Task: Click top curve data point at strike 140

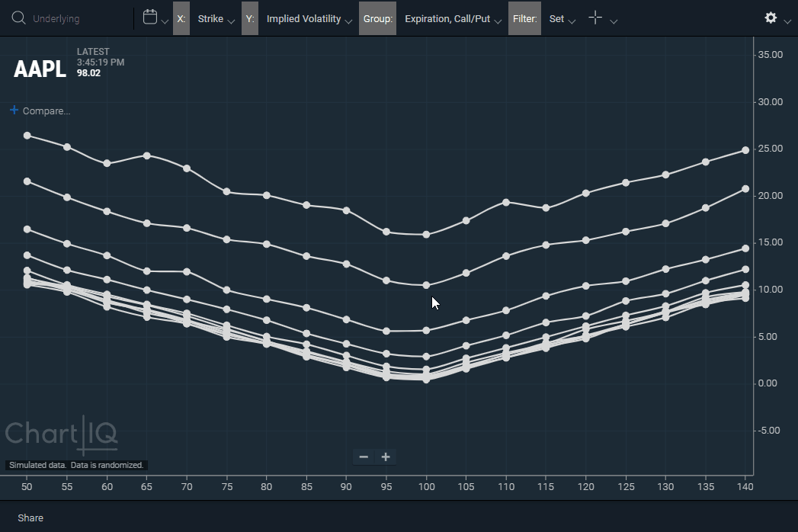Action: (x=745, y=150)
